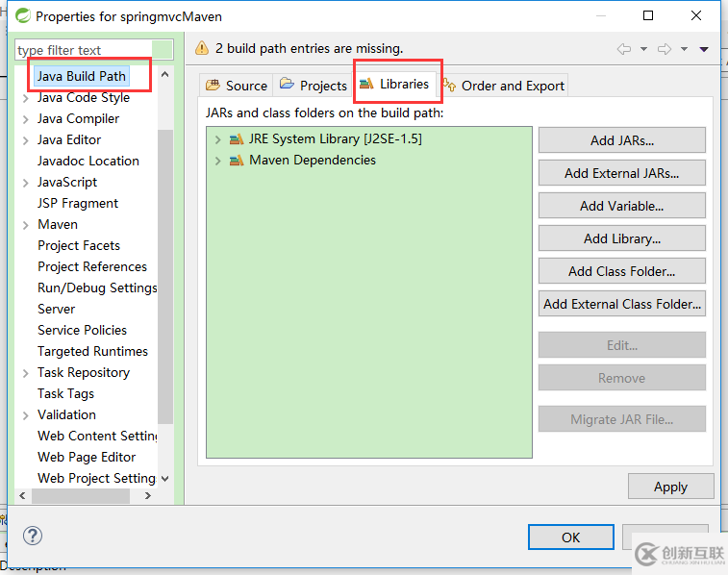Select Task Tags page
The height and width of the screenshot is (575, 728).
tap(65, 393)
